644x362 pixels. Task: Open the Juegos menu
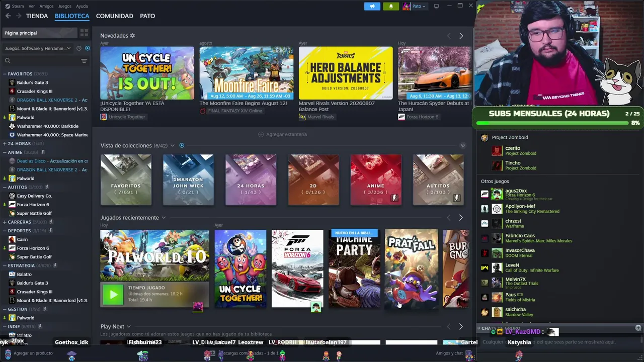(x=65, y=6)
